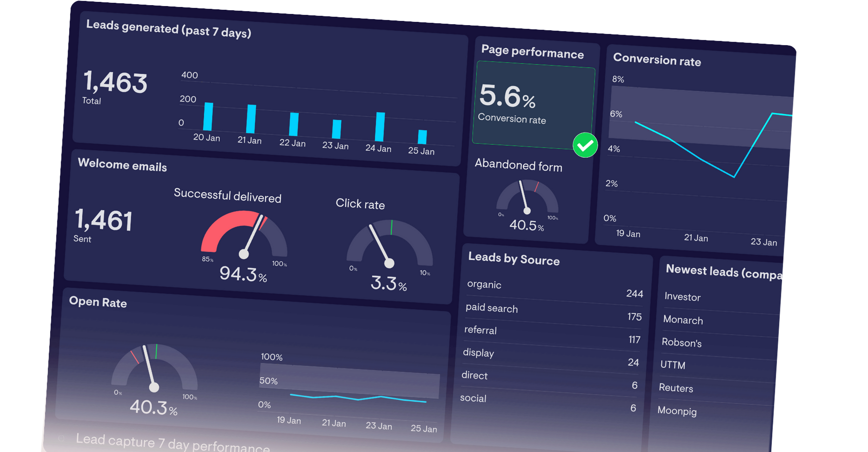
Task: Click the 244 count for organic leads
Action: 634,293
